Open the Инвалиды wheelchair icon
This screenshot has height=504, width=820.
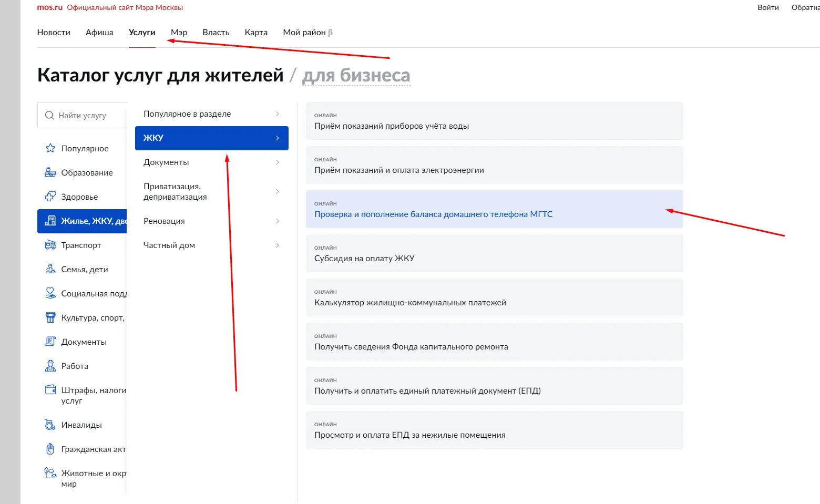click(x=50, y=425)
